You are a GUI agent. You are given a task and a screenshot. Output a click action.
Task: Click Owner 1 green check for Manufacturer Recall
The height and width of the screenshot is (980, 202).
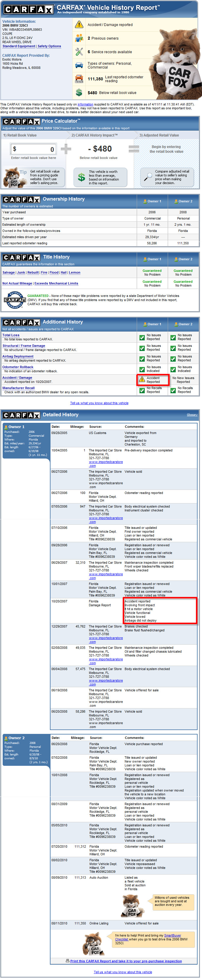[x=142, y=390]
